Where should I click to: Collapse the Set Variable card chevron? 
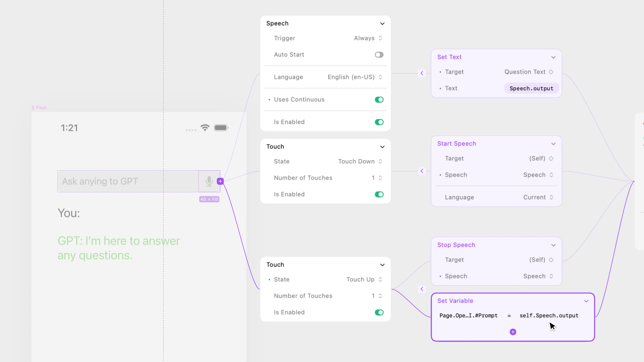[586, 301]
